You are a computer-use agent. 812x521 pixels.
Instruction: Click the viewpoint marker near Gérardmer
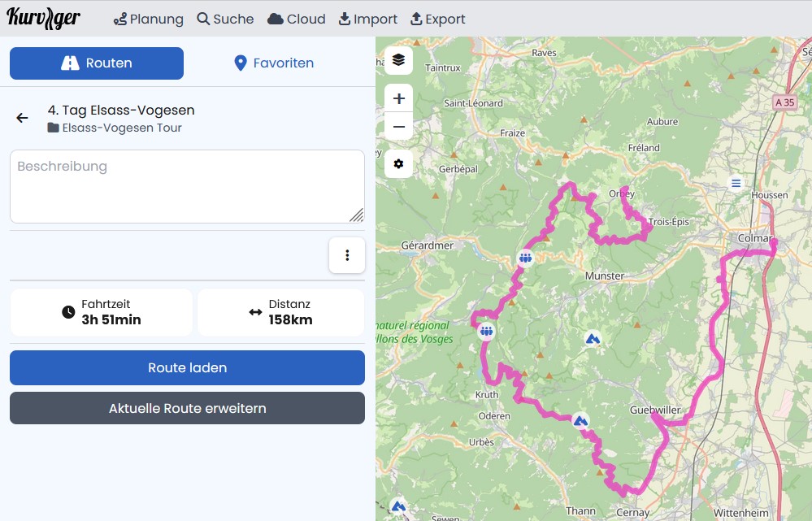click(526, 258)
